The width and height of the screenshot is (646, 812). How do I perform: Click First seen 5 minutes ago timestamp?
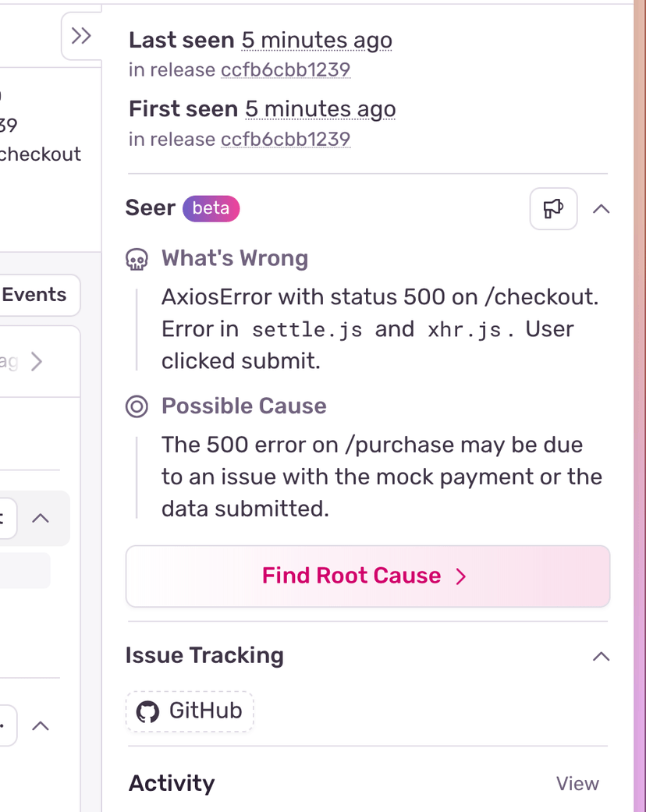pyautogui.click(x=320, y=109)
